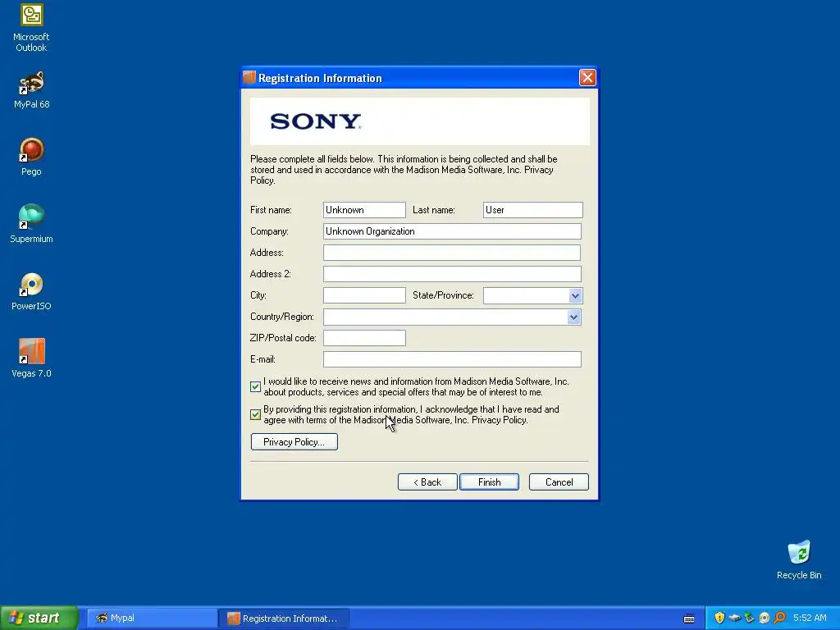Click the City input field
The image size is (840, 630).
(364, 295)
